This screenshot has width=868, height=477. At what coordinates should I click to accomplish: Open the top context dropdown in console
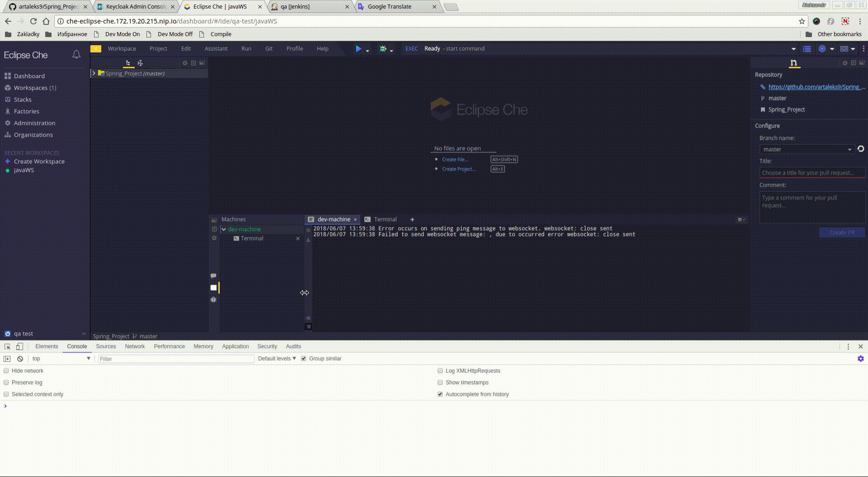coord(61,359)
